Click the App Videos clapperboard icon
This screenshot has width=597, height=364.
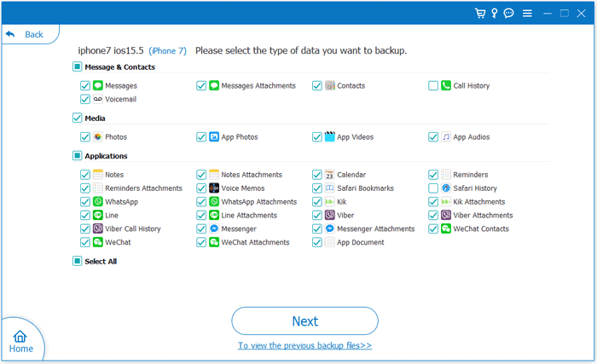tap(330, 136)
